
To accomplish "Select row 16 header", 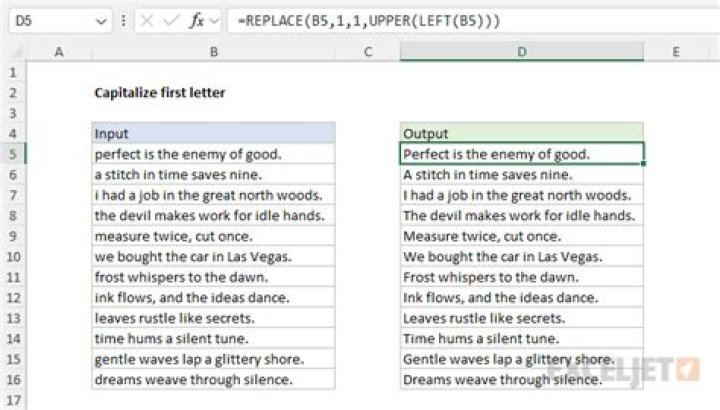I will pyautogui.click(x=13, y=379).
